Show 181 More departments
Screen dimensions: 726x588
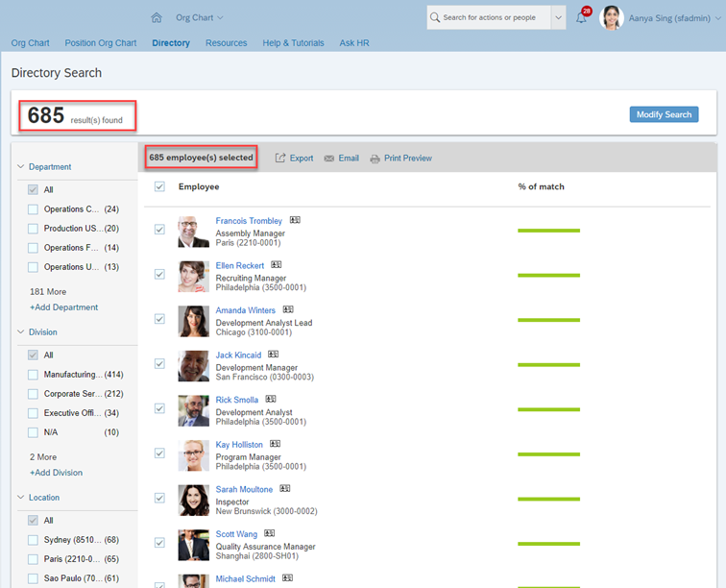click(48, 291)
